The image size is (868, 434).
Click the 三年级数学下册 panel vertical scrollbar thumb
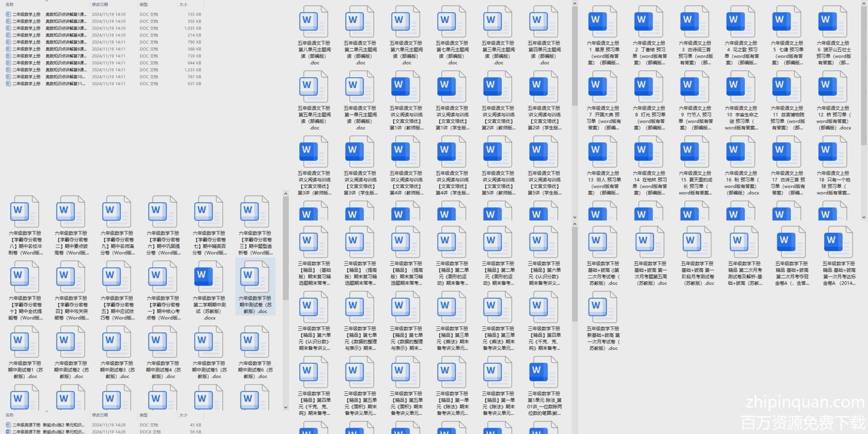[575, 274]
